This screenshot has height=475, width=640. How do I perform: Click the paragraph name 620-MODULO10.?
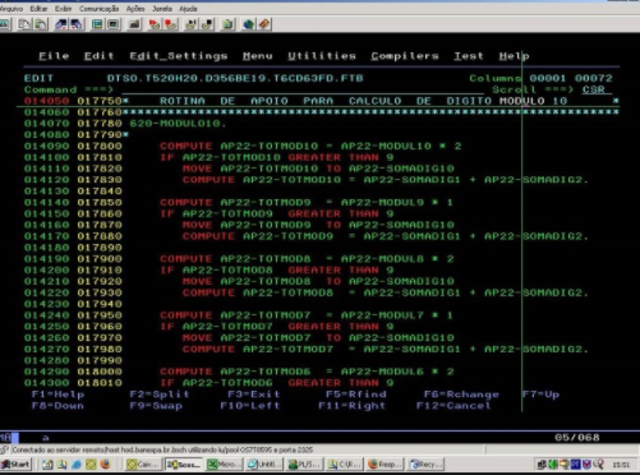tap(178, 123)
